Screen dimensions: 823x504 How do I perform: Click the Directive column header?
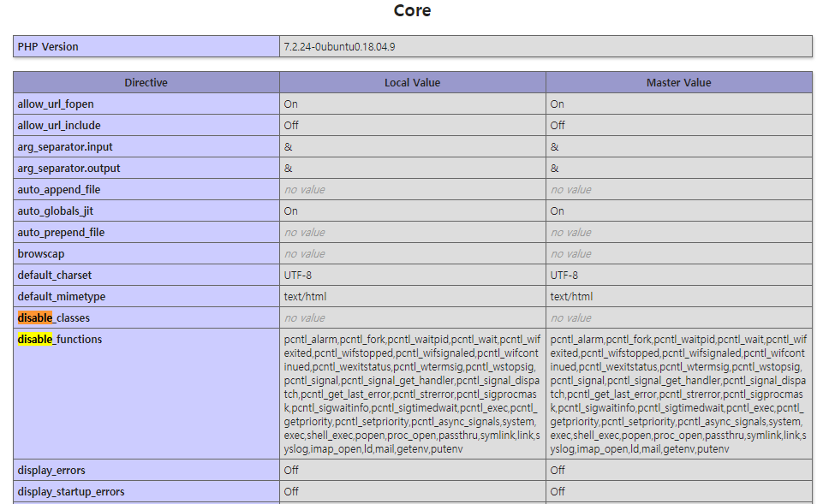[x=146, y=82]
